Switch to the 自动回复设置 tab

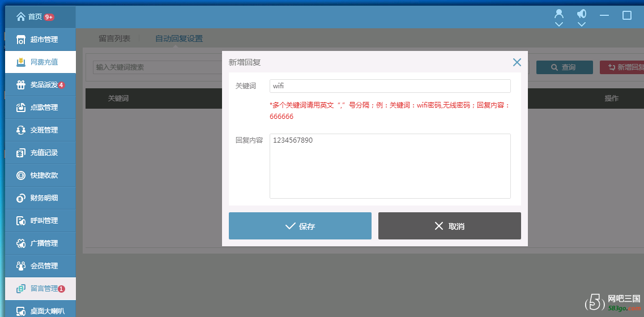tap(179, 38)
